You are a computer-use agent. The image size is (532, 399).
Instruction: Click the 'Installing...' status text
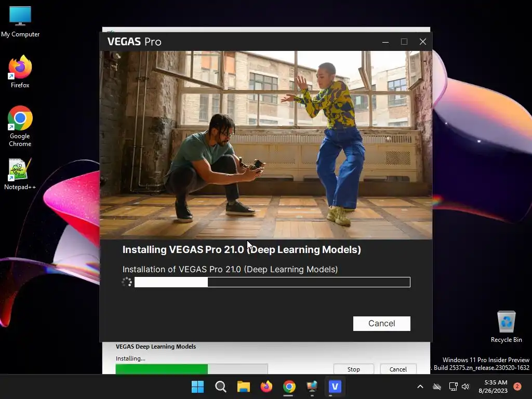pyautogui.click(x=130, y=358)
